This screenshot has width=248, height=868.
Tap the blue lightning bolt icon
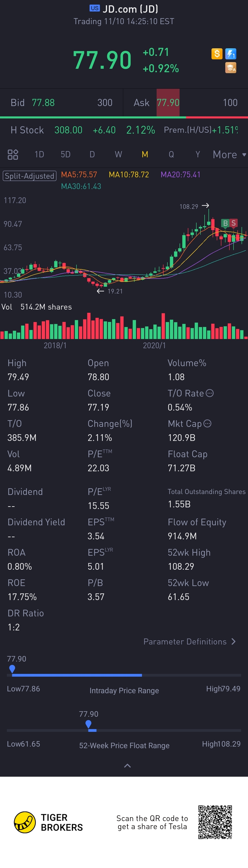231,54
